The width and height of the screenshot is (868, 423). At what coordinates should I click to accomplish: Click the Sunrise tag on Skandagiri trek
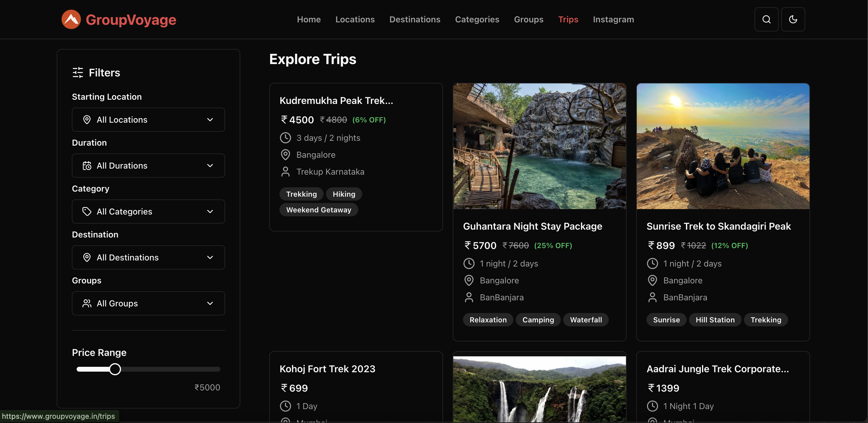coord(666,319)
